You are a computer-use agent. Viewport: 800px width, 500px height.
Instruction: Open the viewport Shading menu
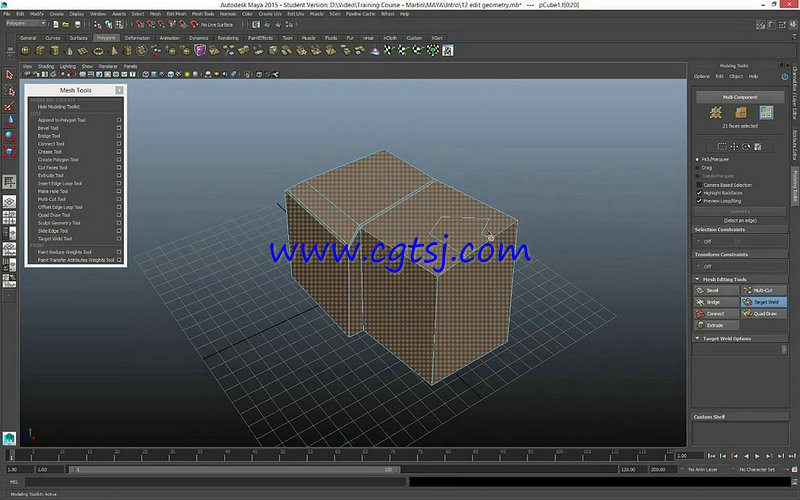pos(45,66)
